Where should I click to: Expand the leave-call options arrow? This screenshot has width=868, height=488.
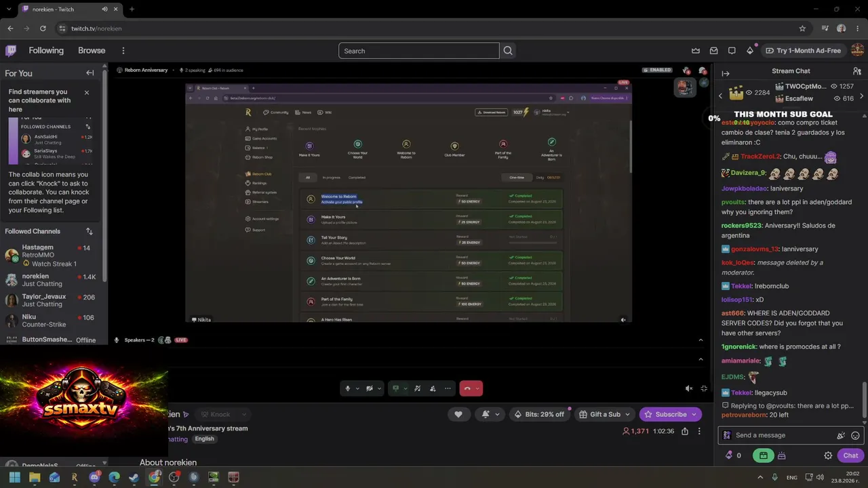[x=477, y=388]
